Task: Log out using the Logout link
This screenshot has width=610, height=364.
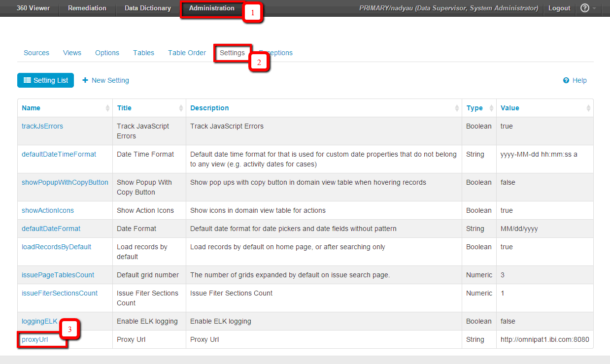Action: tap(559, 8)
